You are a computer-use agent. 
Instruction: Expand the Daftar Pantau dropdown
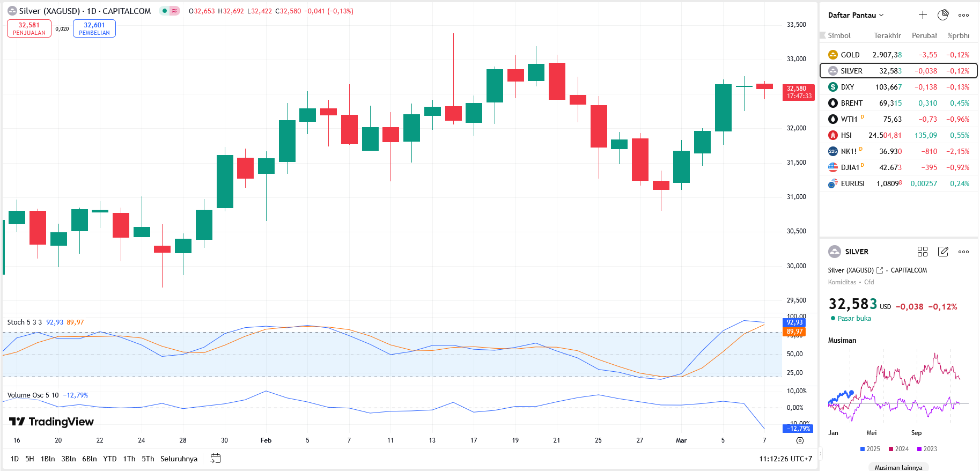pyautogui.click(x=856, y=15)
